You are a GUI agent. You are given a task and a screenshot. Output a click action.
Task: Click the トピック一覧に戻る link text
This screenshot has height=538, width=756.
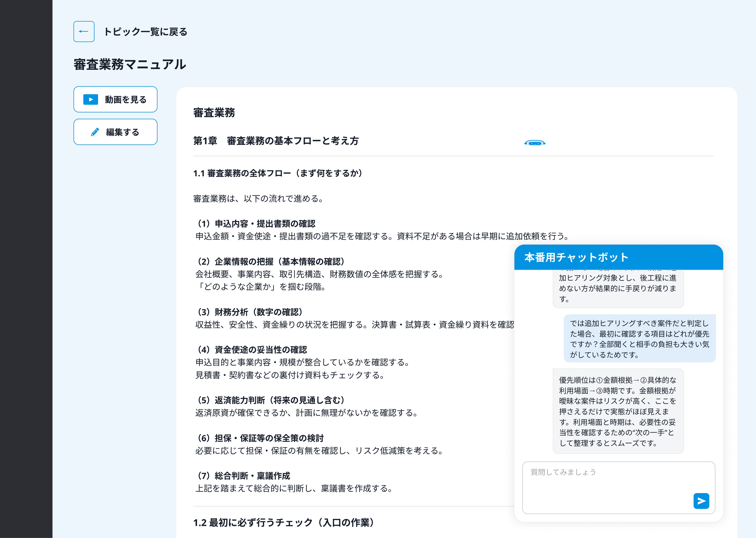146,32
